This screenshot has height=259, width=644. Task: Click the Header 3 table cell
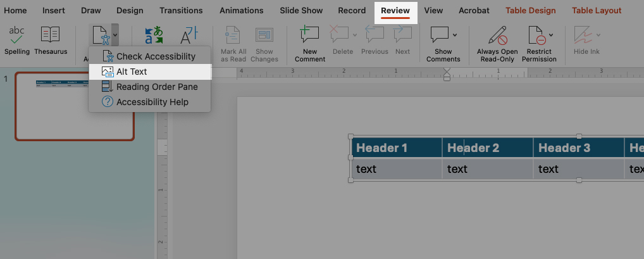click(x=564, y=148)
